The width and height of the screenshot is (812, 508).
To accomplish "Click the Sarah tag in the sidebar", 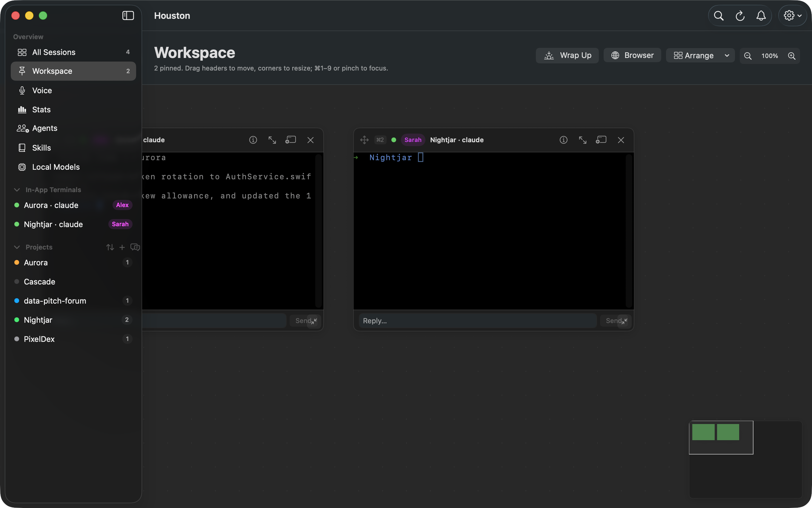I will (120, 224).
